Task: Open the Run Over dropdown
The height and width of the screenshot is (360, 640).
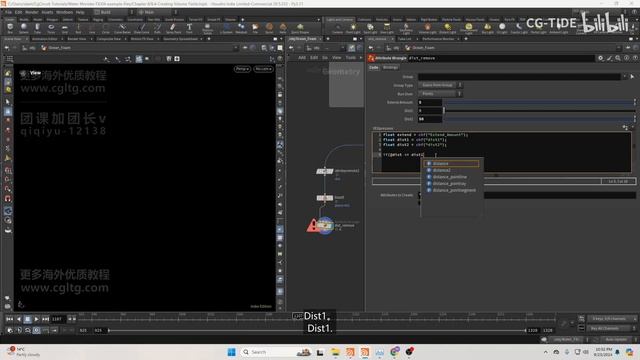Action: click(440, 93)
